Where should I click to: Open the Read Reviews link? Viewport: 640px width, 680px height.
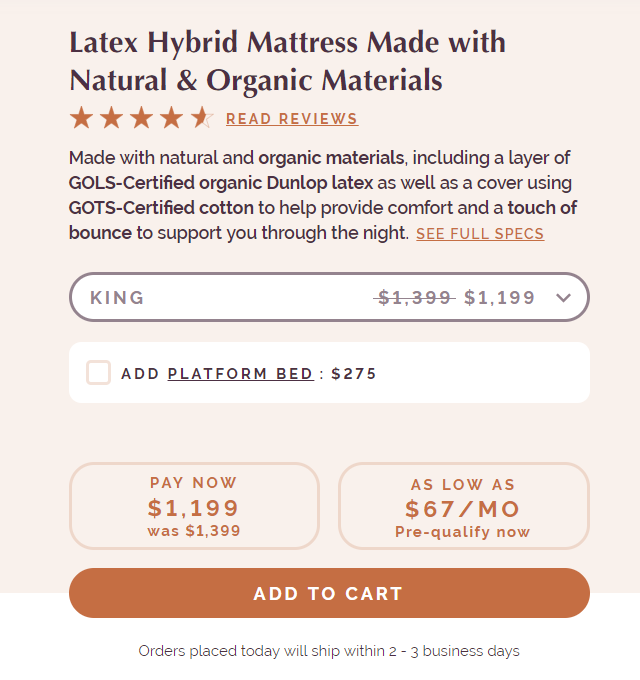coord(292,119)
